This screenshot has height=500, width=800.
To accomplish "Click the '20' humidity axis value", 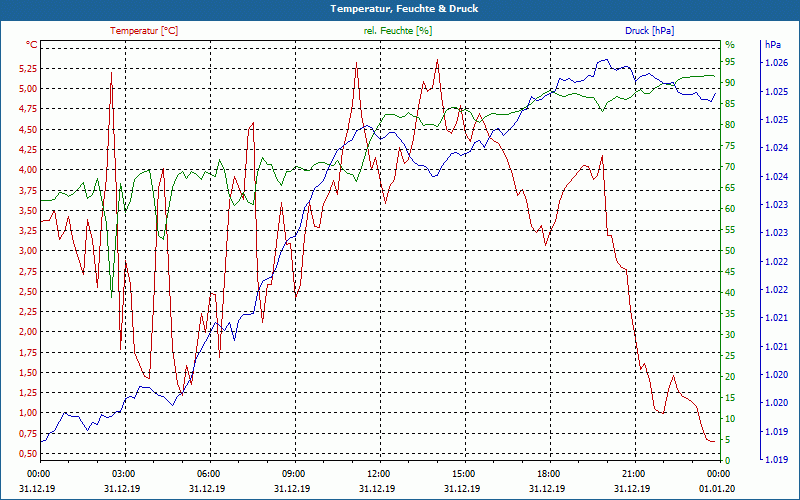I will point(730,377).
